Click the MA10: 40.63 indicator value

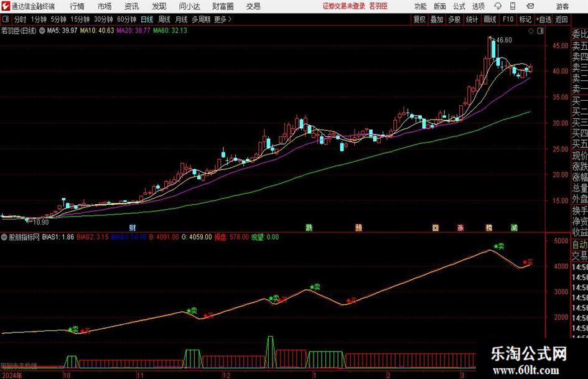pos(96,30)
